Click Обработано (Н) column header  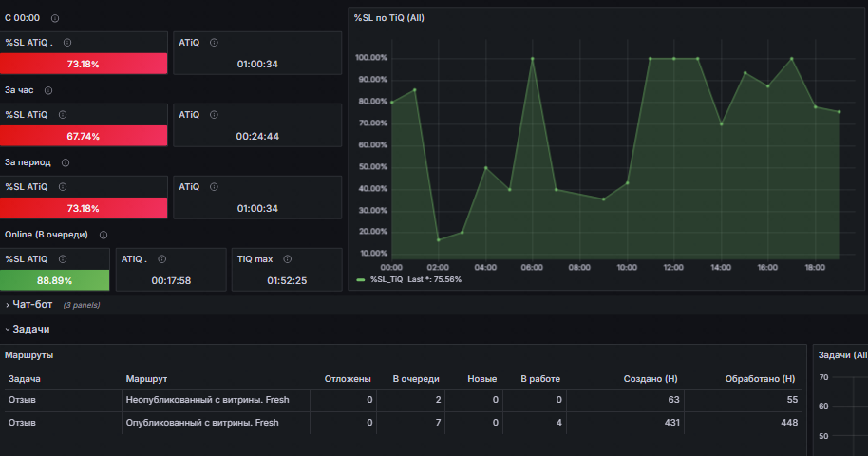760,379
